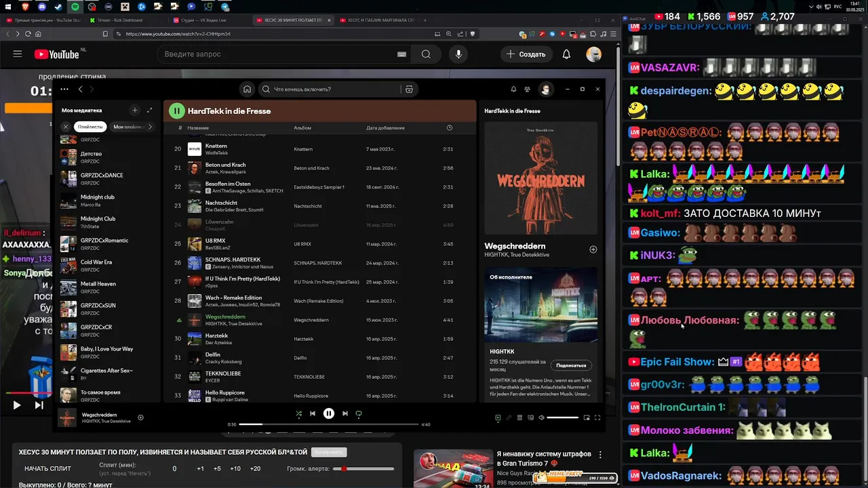Sort tracks by 'Дата добавления' column

(x=385, y=127)
